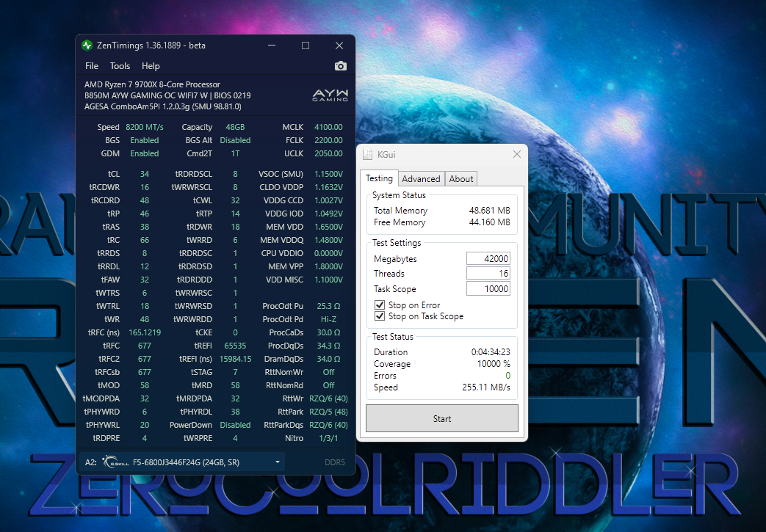This screenshot has height=532, width=766.
Task: Click the Cmd2T value 1T
Action: tap(235, 153)
